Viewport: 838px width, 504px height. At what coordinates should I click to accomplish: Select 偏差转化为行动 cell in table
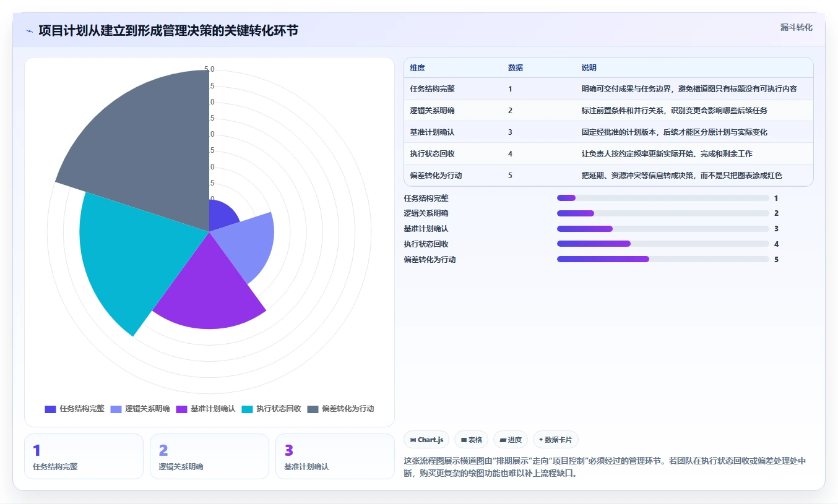(x=436, y=176)
